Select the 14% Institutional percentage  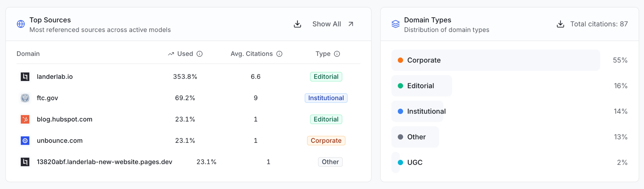[621, 111]
